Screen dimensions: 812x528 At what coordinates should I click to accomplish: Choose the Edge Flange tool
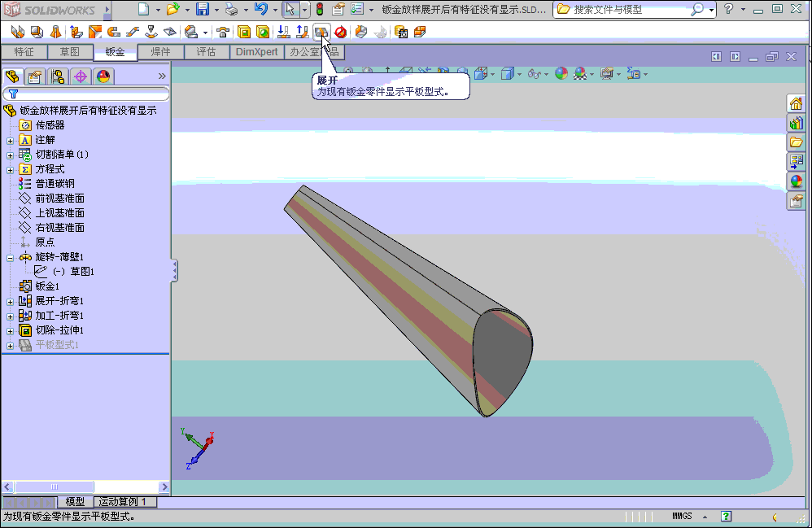(76, 32)
